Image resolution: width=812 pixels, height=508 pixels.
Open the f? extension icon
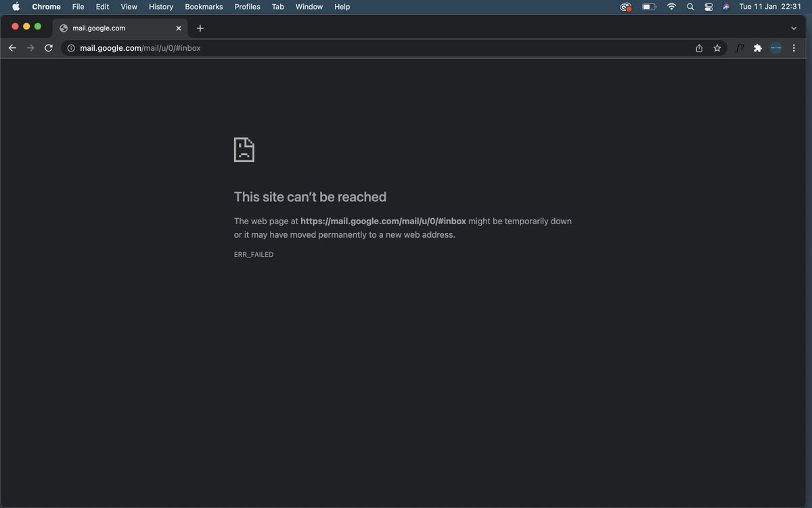740,48
